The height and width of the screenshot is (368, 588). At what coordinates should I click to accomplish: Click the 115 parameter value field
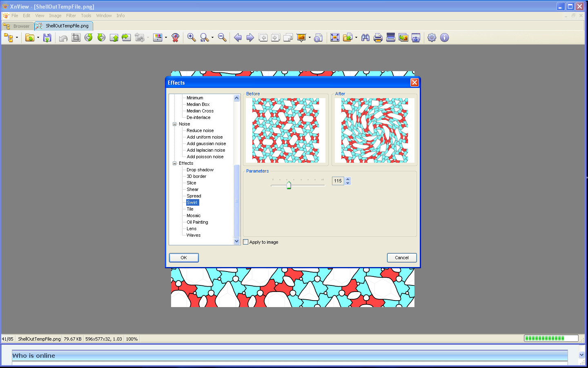[338, 181]
